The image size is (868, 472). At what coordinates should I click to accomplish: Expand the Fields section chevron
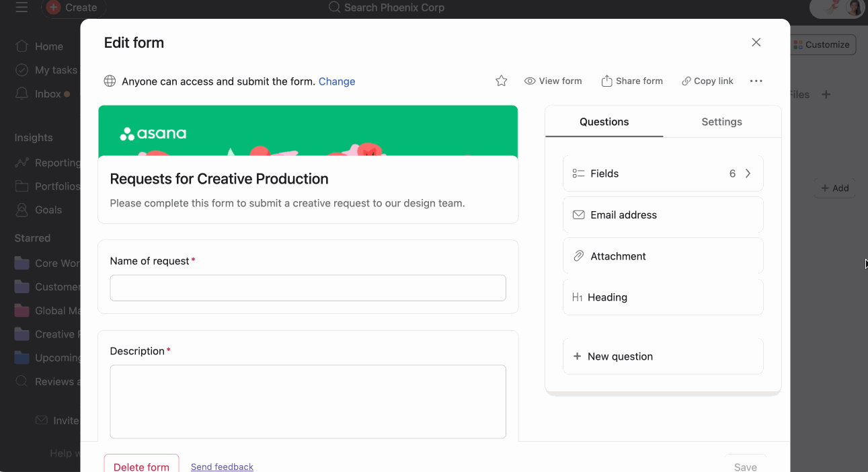click(748, 173)
